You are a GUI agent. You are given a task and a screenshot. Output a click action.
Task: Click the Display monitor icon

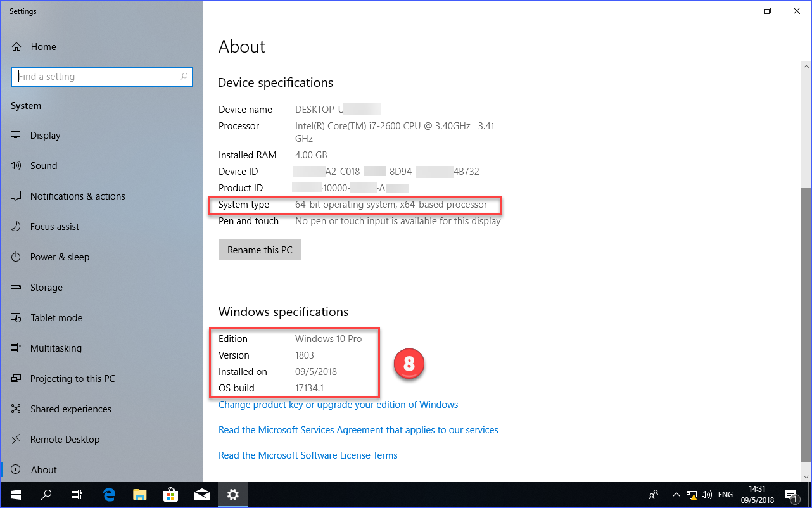[16, 136]
